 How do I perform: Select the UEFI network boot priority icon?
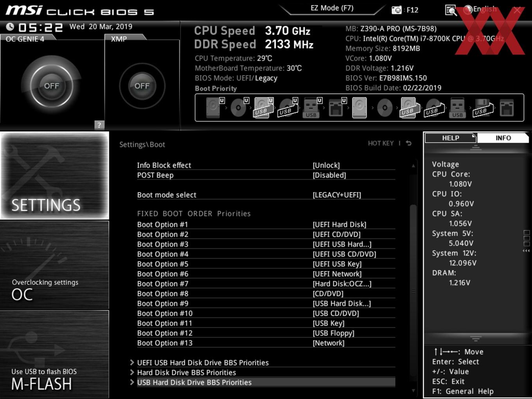[x=337, y=108]
